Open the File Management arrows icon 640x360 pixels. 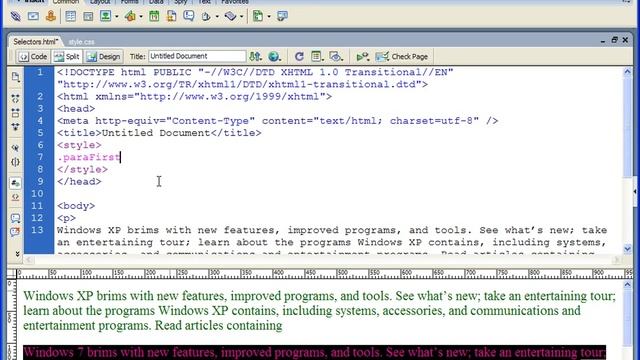pos(256,56)
